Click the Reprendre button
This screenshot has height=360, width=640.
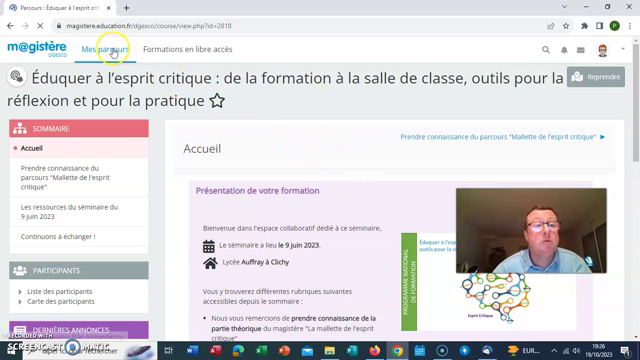pos(596,77)
